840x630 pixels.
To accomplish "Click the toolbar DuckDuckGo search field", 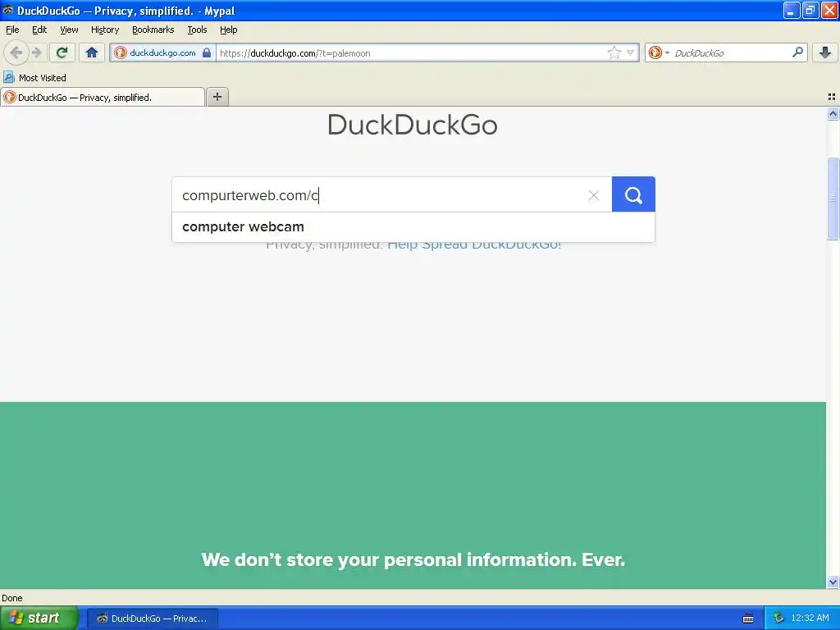I will 728,53.
